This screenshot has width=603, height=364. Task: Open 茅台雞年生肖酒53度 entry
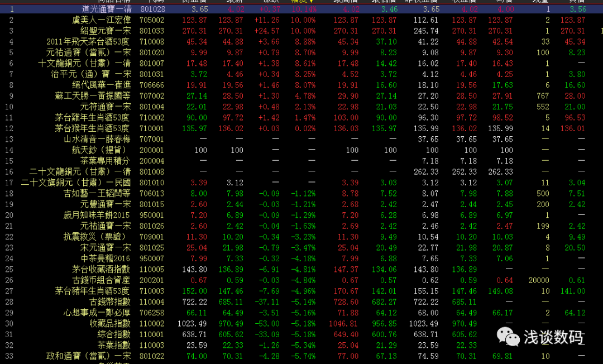pos(92,117)
